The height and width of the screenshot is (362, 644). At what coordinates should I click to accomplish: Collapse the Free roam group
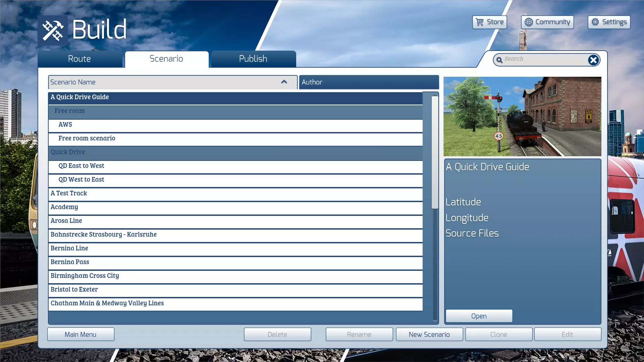[x=69, y=111]
